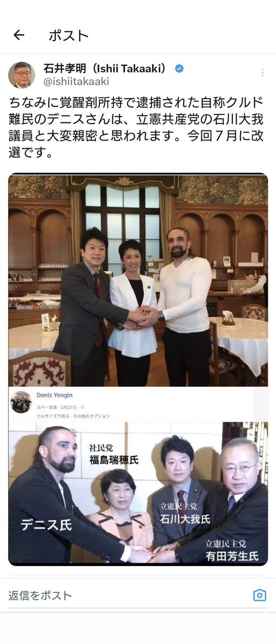Click the @ishiitakaaki handle
The width and height of the screenshot is (276, 644).
point(76,82)
